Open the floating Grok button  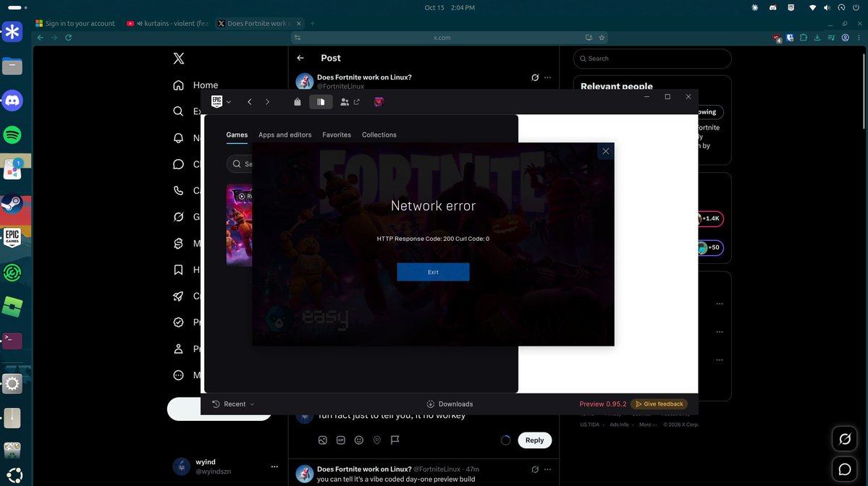845,439
